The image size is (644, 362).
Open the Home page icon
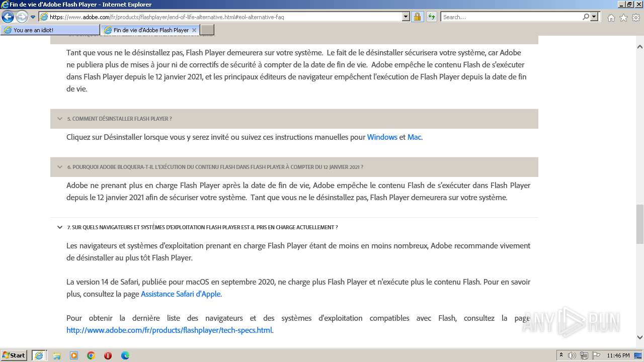(x=611, y=18)
